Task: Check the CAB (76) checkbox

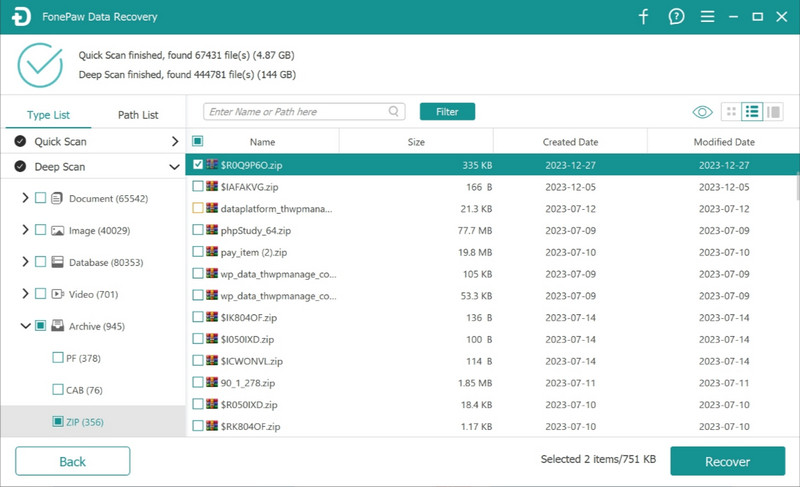Action: tap(58, 390)
